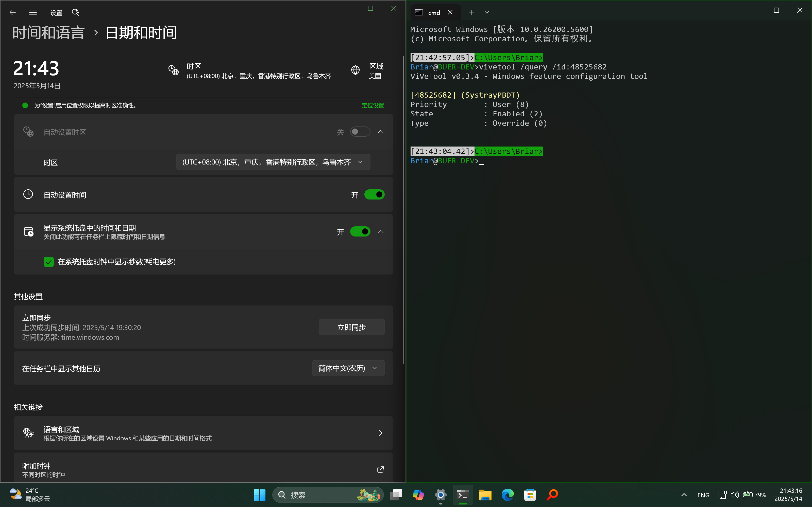812x507 pixels.
Task: Launch Microsoft Store from taskbar
Action: coord(530,495)
